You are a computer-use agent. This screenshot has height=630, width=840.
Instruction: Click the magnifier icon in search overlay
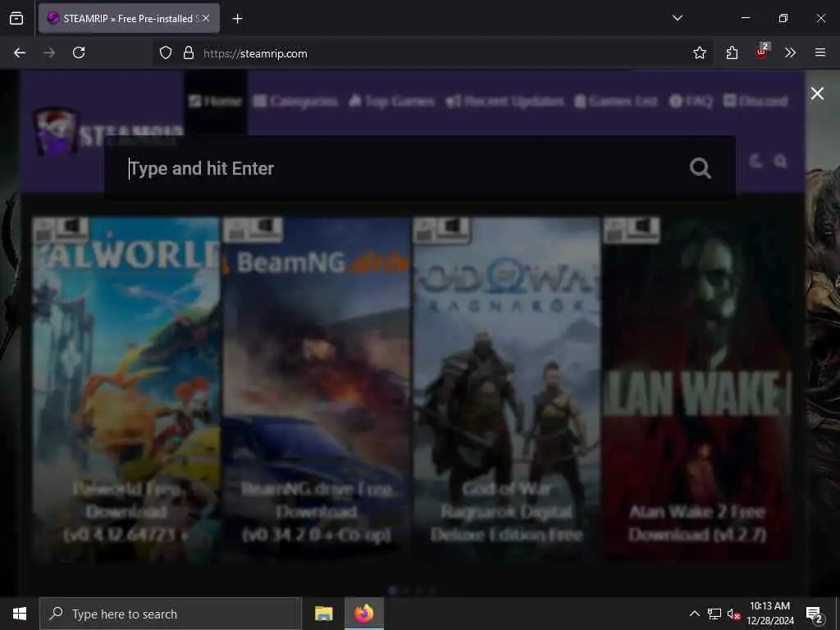(701, 168)
